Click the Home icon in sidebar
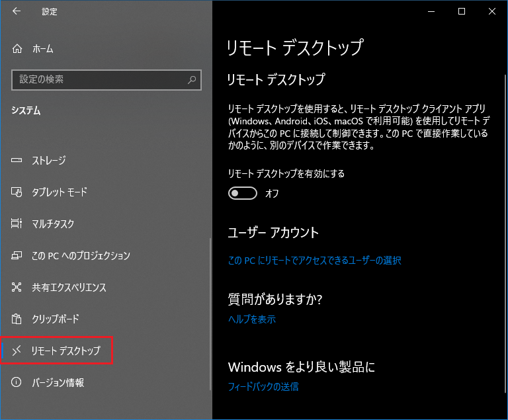 point(18,49)
